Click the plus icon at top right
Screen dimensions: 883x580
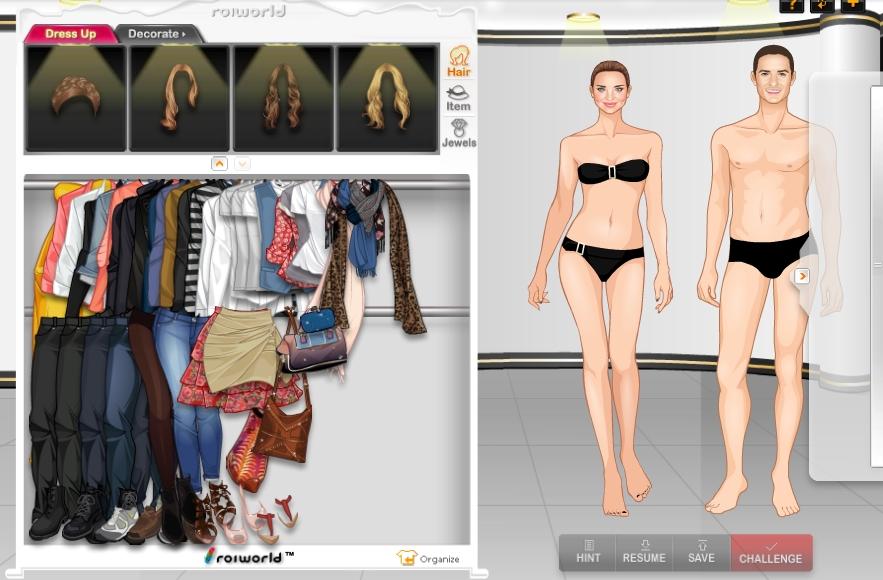pos(852,4)
